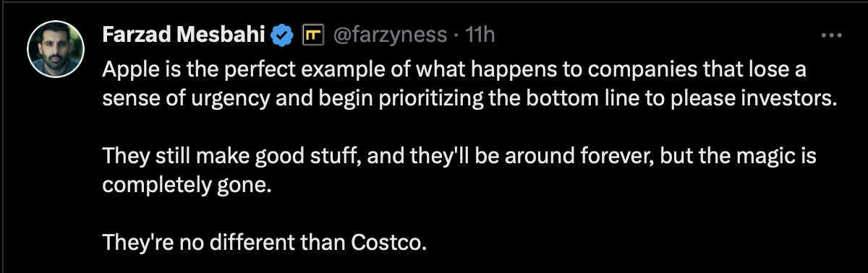Click the line 'They still make good stuff'
The height and width of the screenshot is (273, 868).
459,156
